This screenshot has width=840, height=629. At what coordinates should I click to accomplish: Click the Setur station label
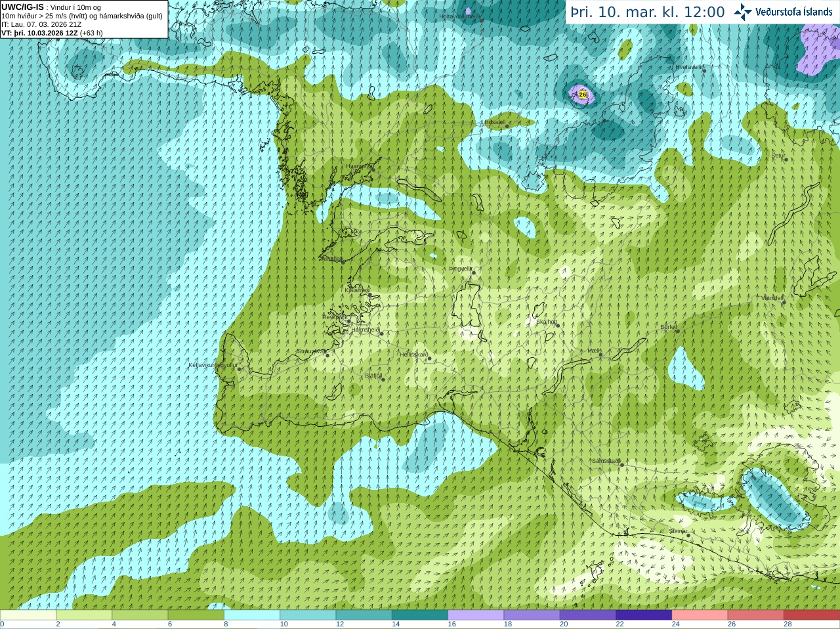point(778,156)
